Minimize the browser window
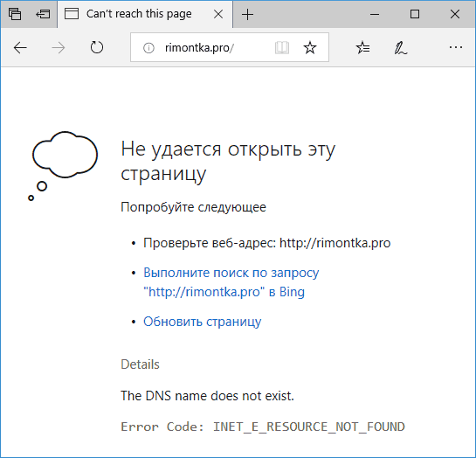 coord(375,14)
